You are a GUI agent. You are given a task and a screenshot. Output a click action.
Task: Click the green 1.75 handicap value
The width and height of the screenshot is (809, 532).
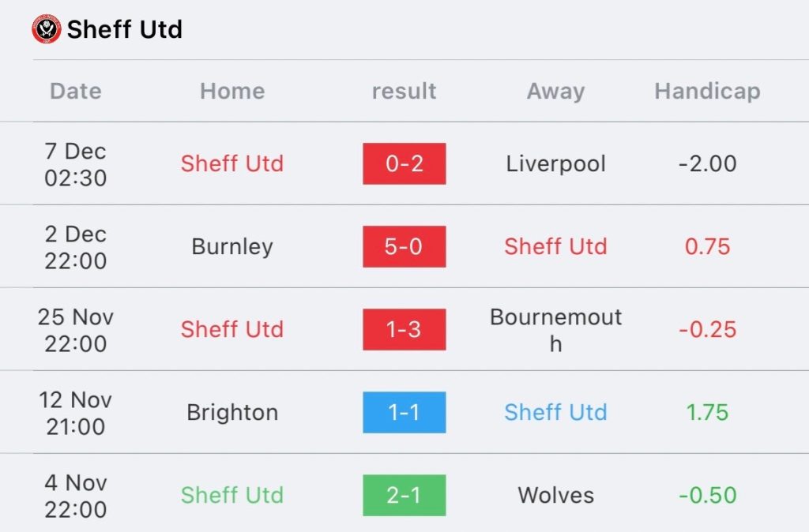click(x=707, y=412)
